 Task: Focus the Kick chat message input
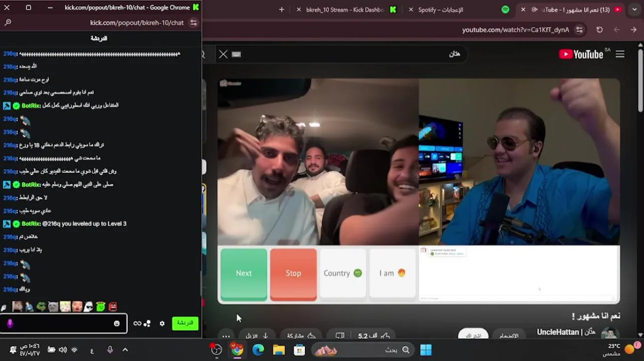point(63,323)
